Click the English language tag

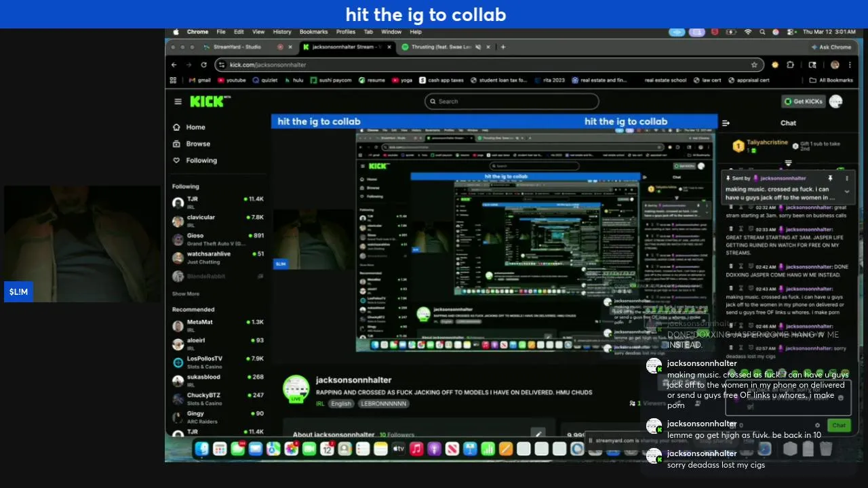tap(341, 403)
